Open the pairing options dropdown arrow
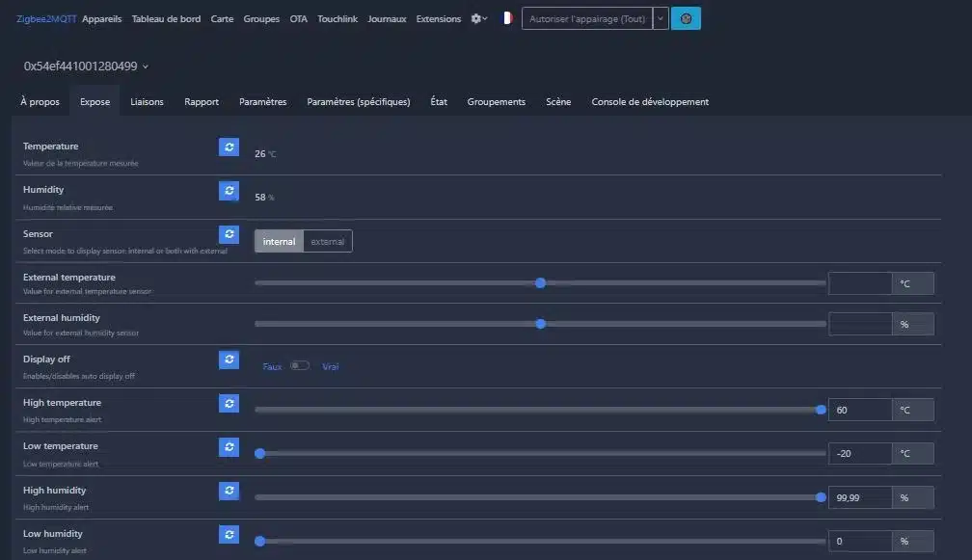This screenshot has width=972, height=560. point(661,18)
